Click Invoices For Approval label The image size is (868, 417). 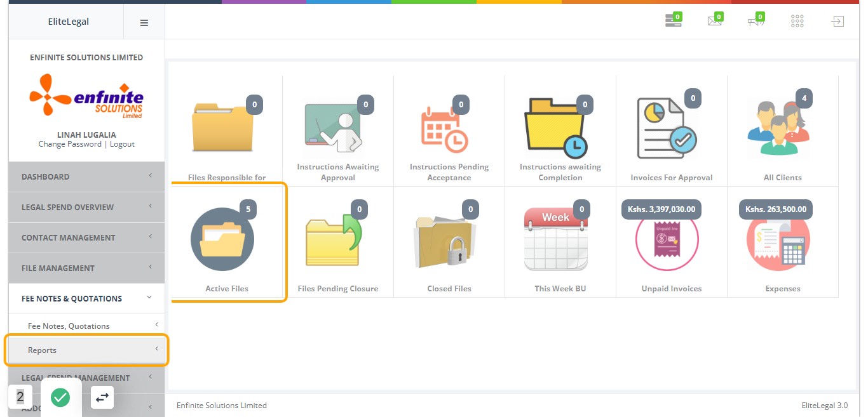tap(672, 177)
